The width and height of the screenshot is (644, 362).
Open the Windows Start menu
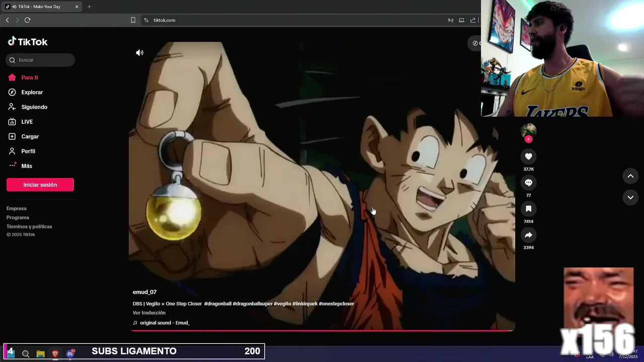click(x=11, y=353)
